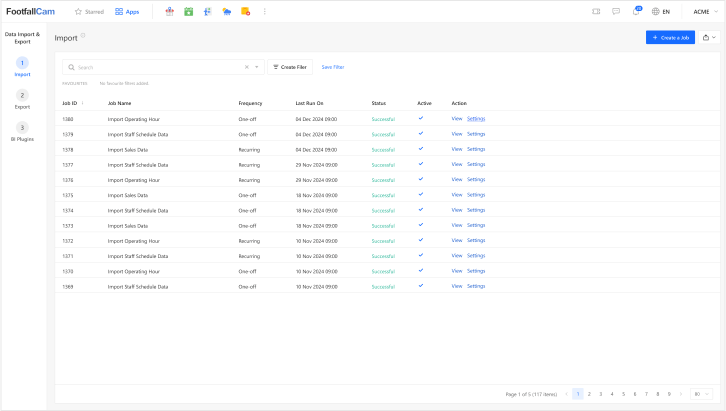Go to pagination page 5
Image resolution: width=726 pixels, height=411 pixels.
point(623,394)
